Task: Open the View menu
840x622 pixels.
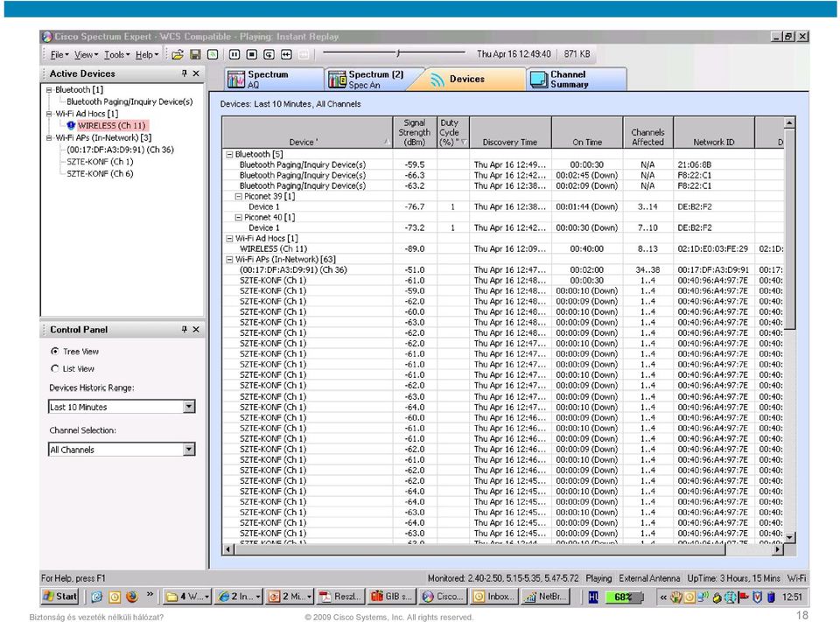Action: [x=86, y=54]
